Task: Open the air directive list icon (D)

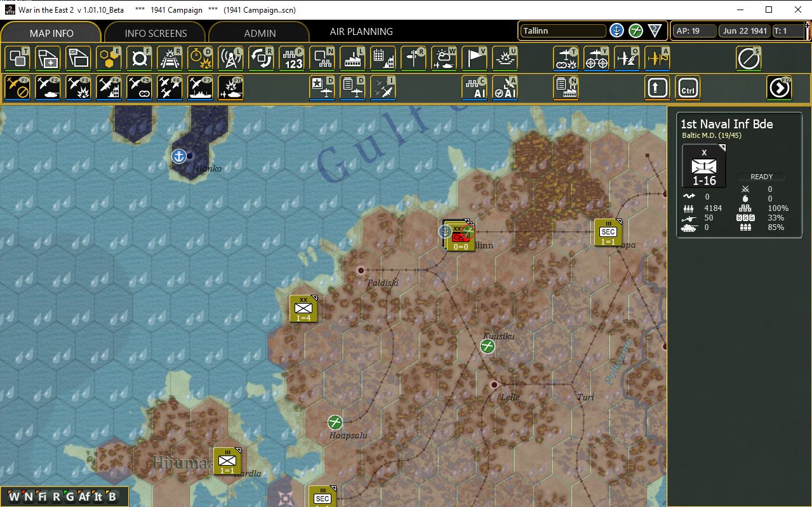Action: click(x=352, y=88)
